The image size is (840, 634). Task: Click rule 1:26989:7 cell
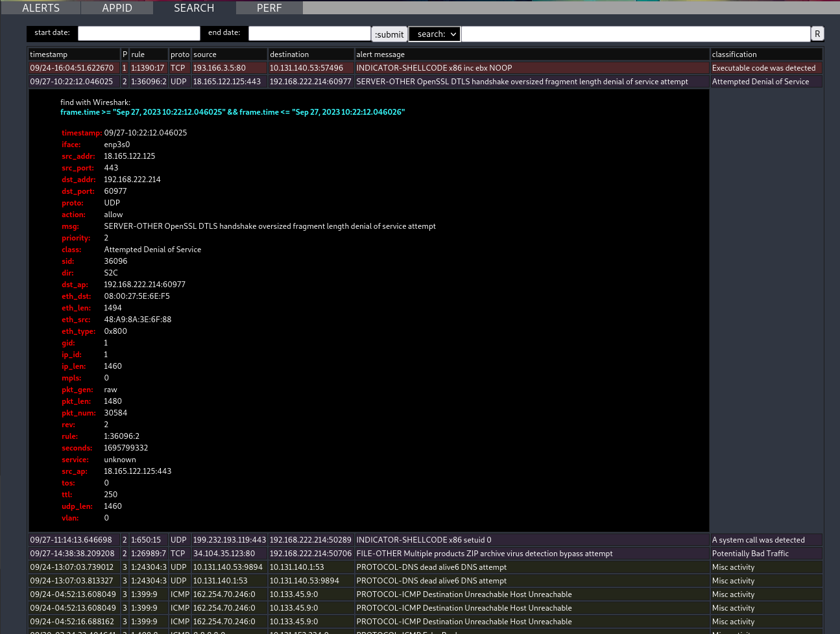click(x=149, y=554)
